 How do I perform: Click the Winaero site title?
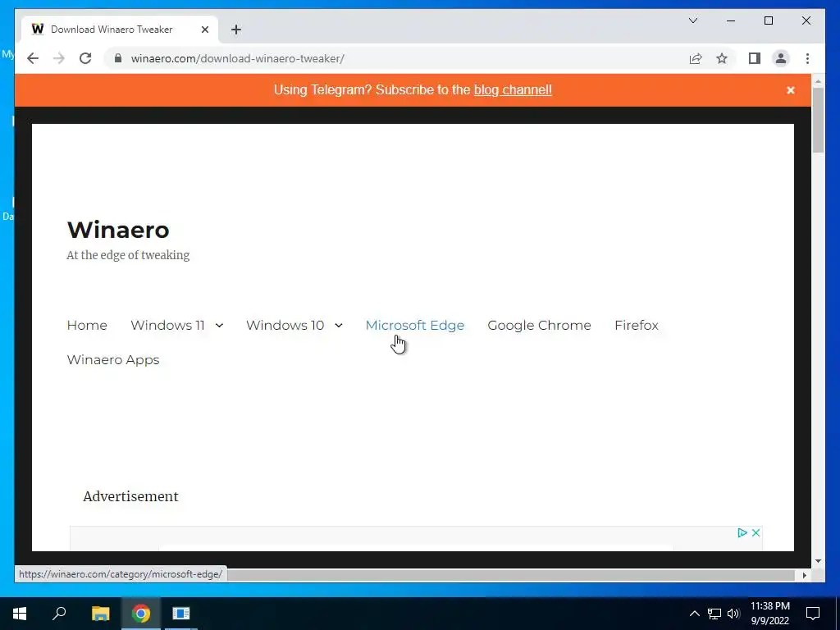coord(118,230)
